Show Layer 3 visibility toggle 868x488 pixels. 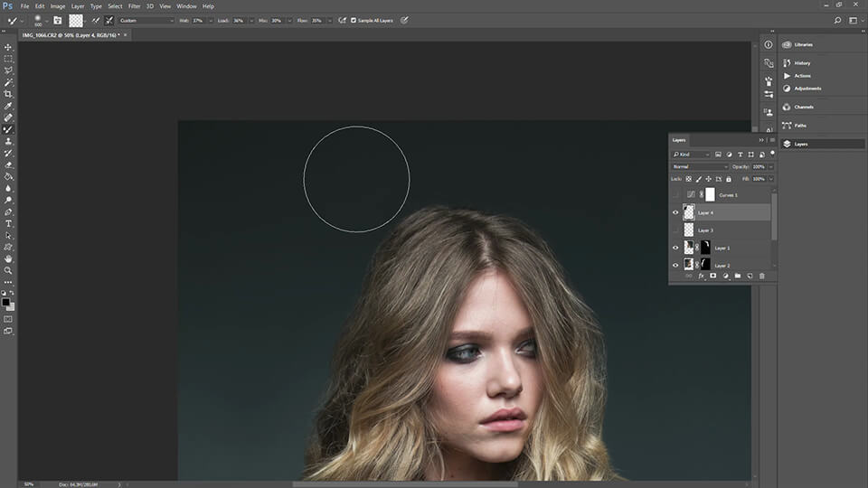(x=675, y=230)
